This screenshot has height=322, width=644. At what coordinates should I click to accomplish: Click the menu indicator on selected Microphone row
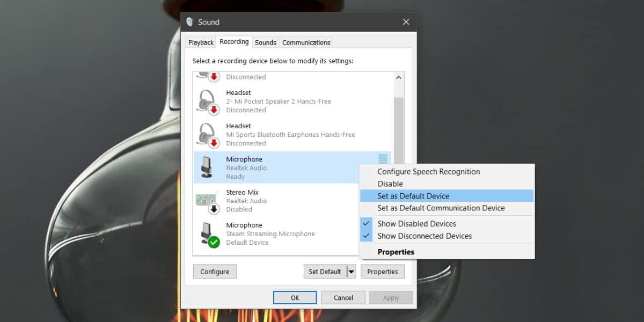pos(383,158)
